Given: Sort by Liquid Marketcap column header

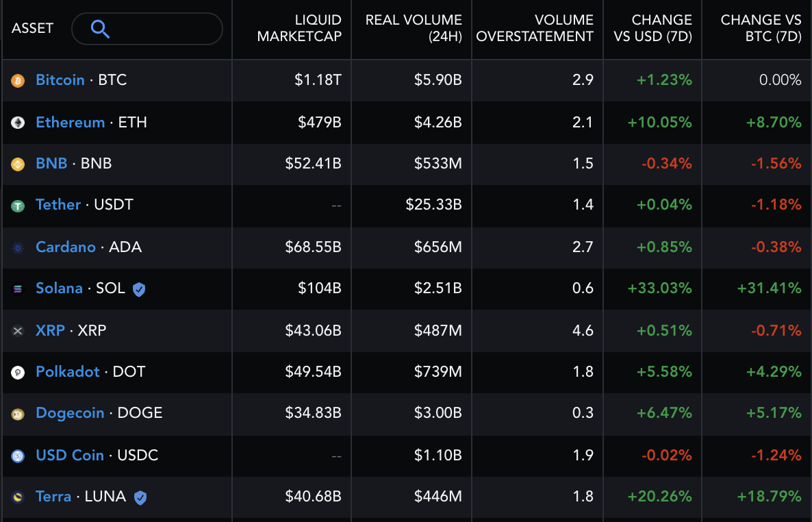Looking at the screenshot, I should [x=299, y=28].
